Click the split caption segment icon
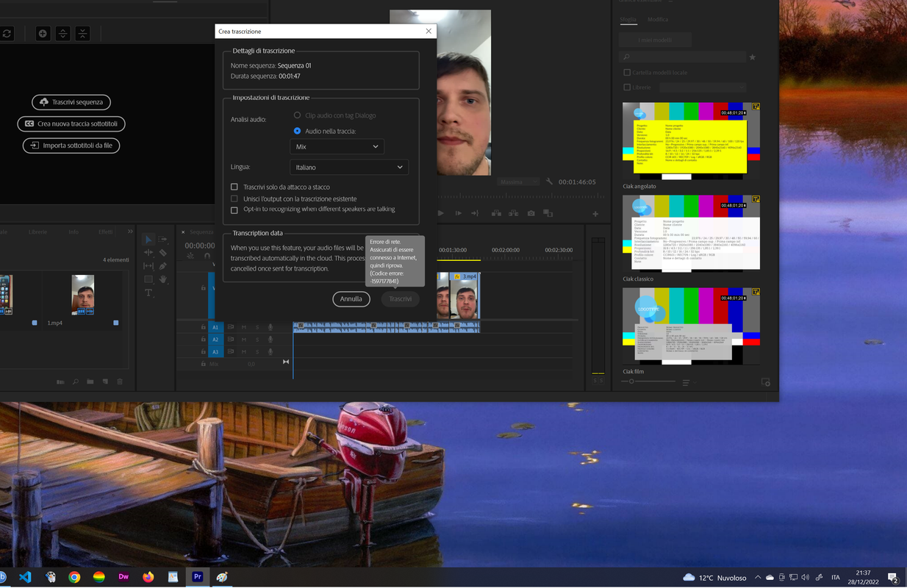Screen dimensions: 907x588 point(62,34)
